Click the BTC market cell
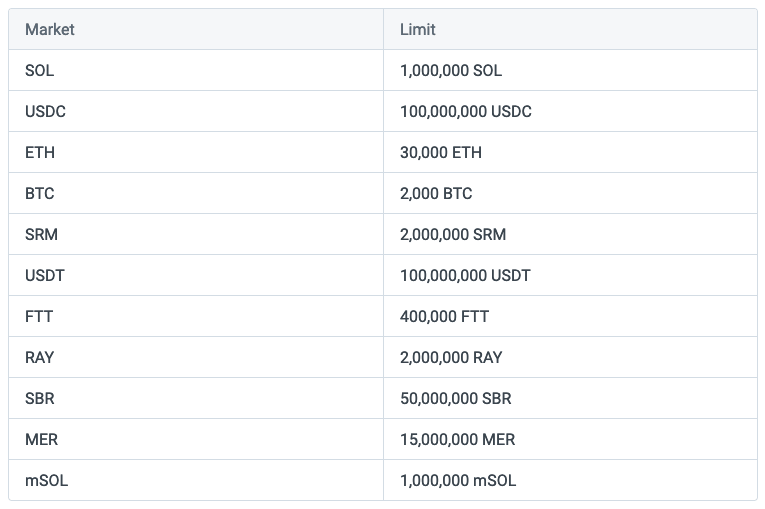The width and height of the screenshot is (765, 509). click(196, 193)
